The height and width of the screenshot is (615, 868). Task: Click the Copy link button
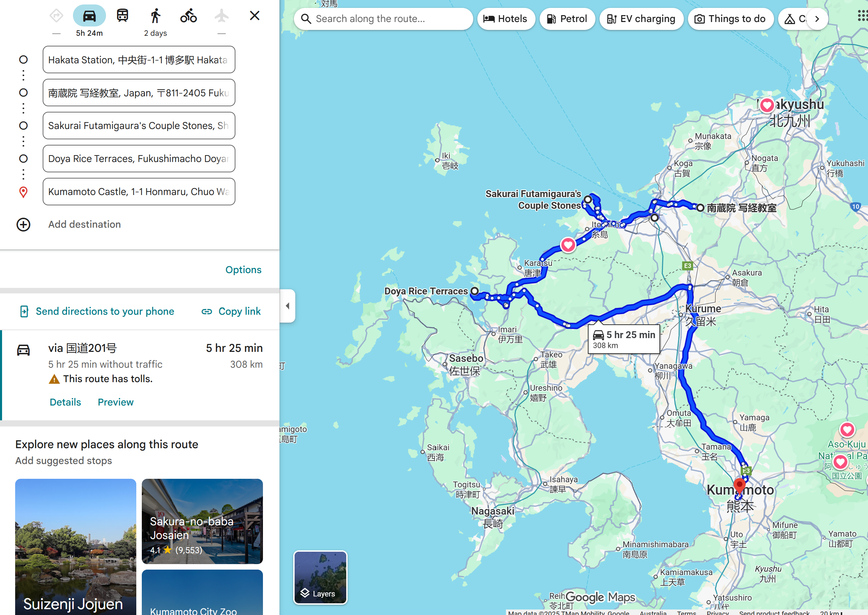(x=231, y=311)
